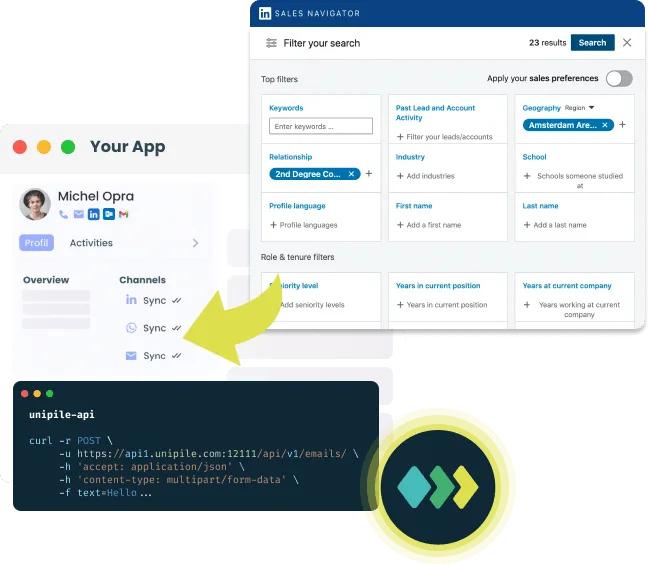Remove the 2nd Degree Connections chip

click(351, 174)
